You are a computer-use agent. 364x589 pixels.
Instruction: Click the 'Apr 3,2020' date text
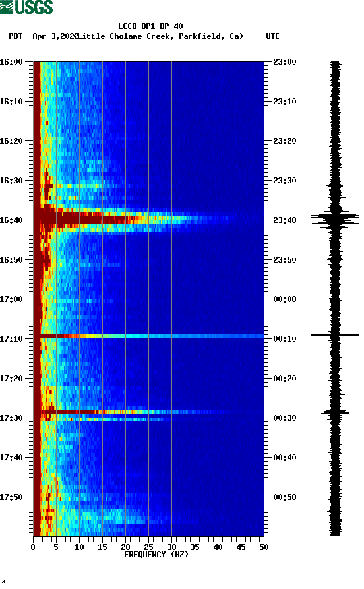(x=55, y=36)
